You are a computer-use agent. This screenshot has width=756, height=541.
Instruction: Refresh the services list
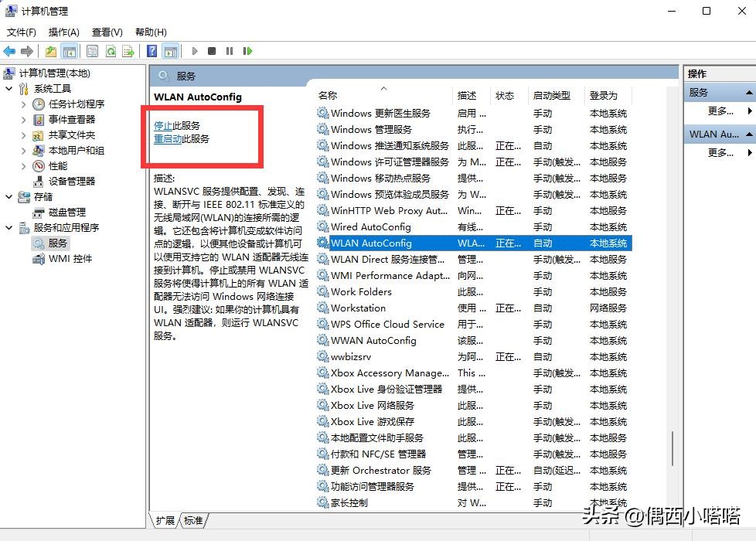[x=110, y=51]
